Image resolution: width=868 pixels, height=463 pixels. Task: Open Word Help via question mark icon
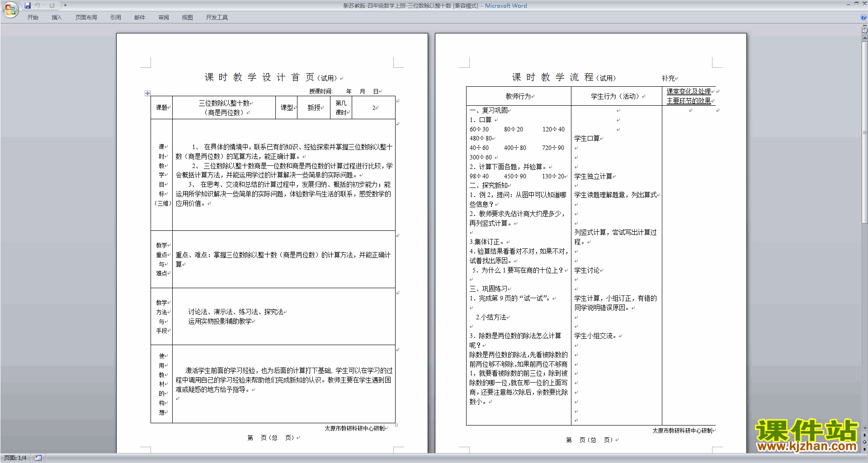click(x=863, y=17)
